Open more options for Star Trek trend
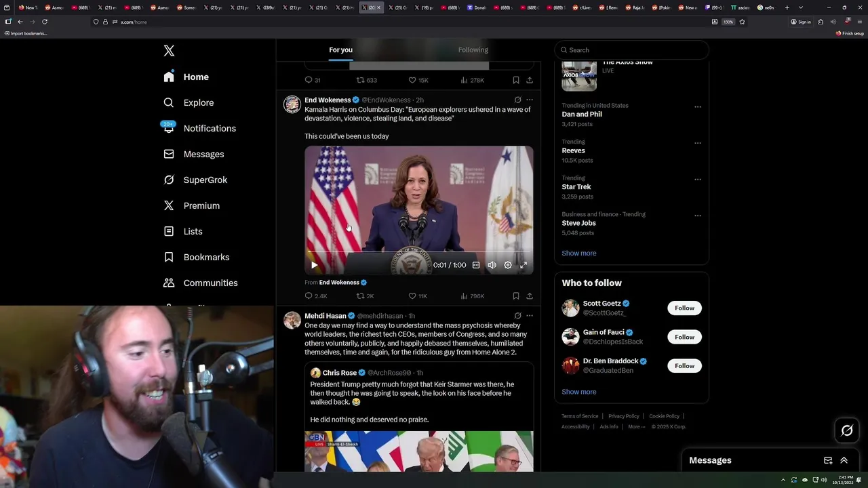The height and width of the screenshot is (488, 868). point(697,180)
